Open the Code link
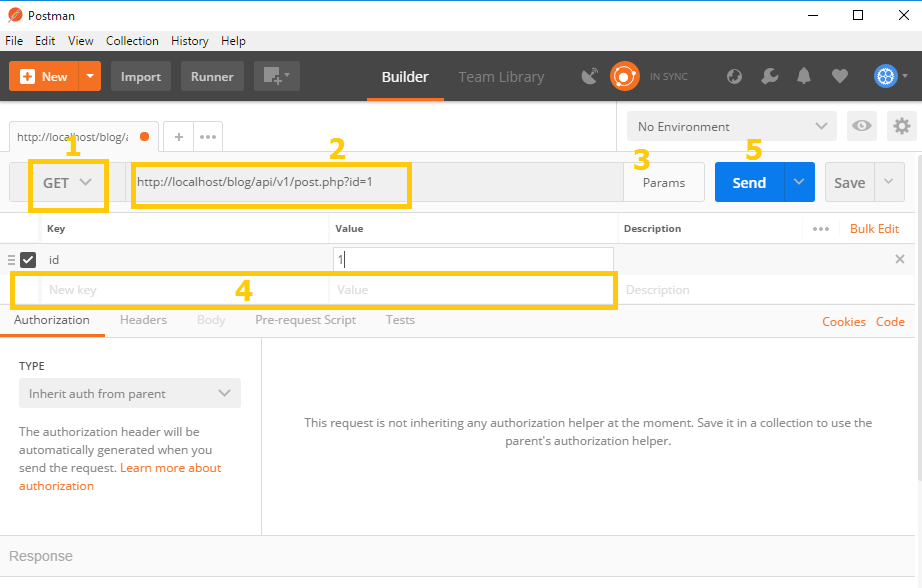Image resolution: width=922 pixels, height=588 pixels. tap(890, 322)
